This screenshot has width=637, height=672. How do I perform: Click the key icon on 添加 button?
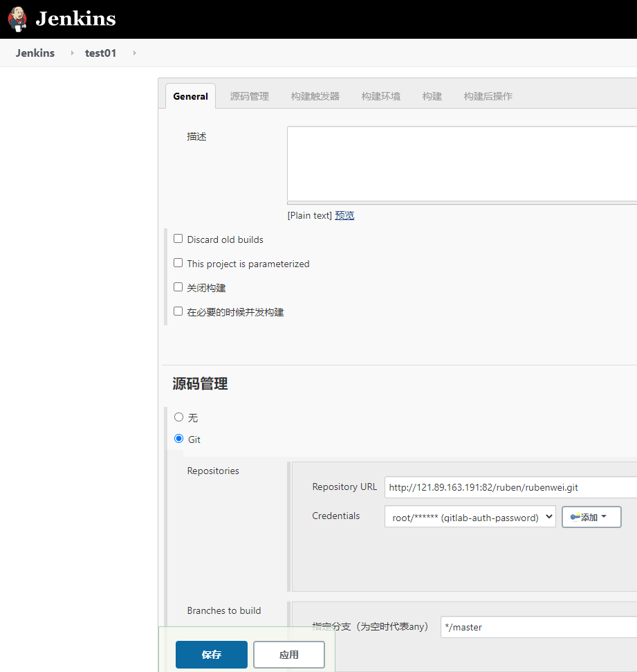[x=575, y=517]
